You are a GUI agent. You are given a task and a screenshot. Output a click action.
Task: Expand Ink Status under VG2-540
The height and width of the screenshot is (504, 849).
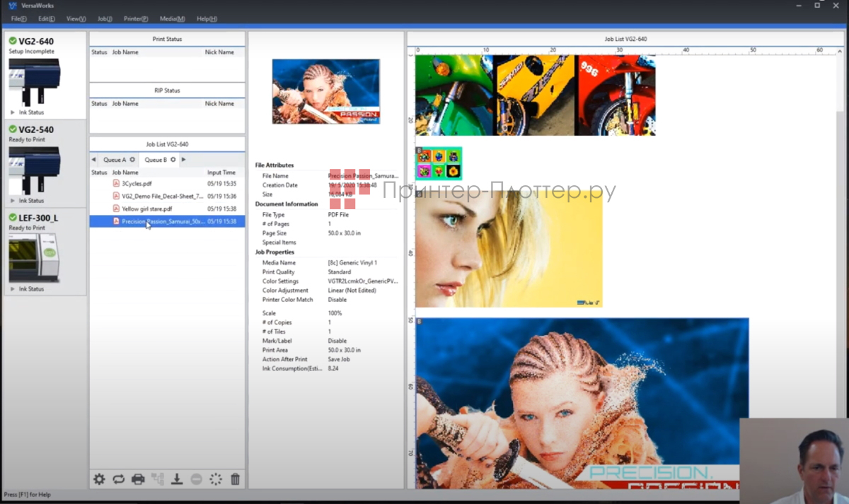(28, 201)
